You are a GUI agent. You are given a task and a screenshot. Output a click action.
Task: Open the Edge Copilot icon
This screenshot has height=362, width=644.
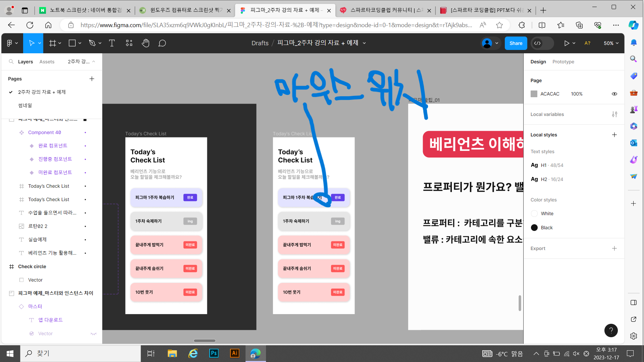point(633,25)
